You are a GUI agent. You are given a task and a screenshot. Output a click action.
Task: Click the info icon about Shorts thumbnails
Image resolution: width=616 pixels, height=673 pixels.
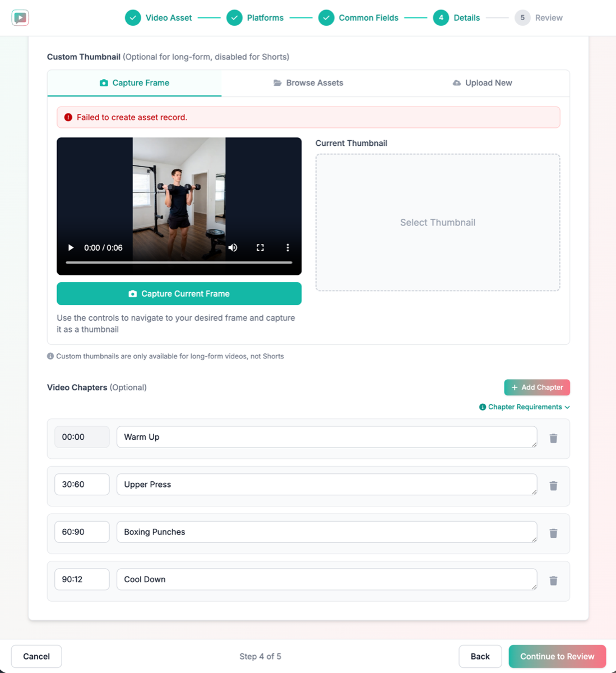click(51, 356)
